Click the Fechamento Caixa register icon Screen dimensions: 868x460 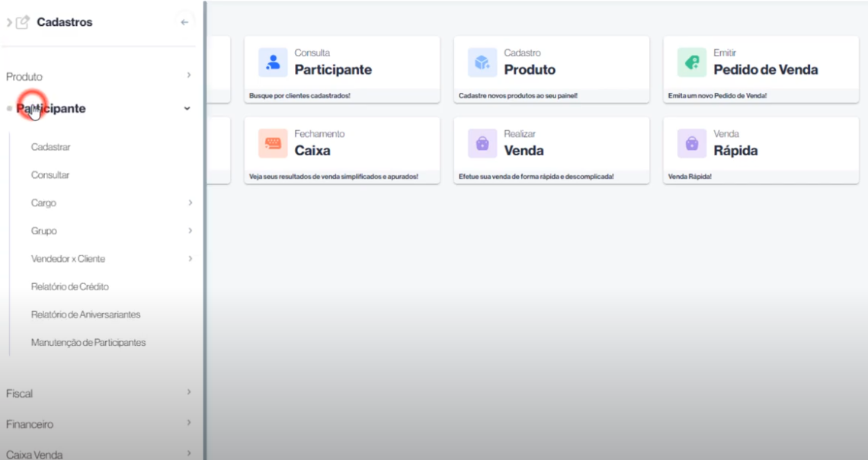273,143
